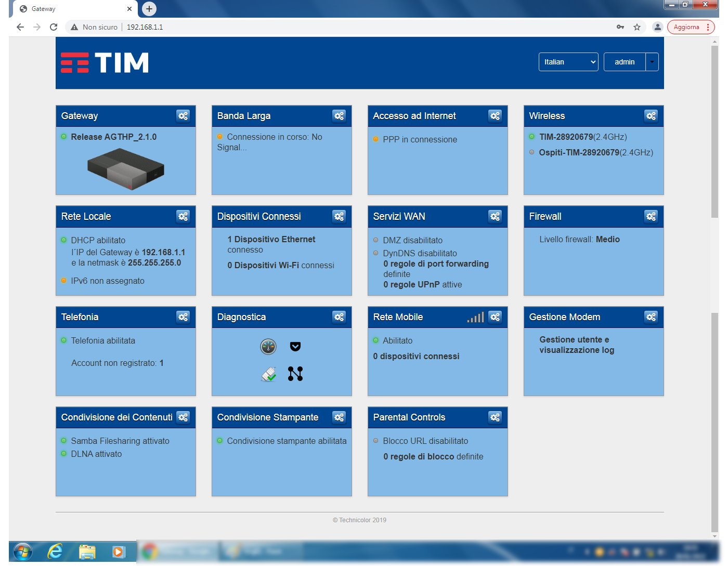728x566 pixels.
Task: Click the speedometer diagnostic icon
Action: 268,347
